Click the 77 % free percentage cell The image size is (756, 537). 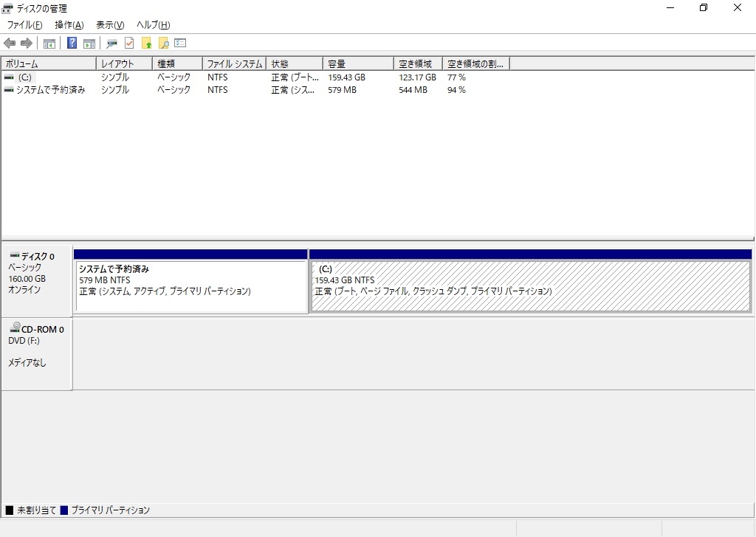(x=456, y=77)
